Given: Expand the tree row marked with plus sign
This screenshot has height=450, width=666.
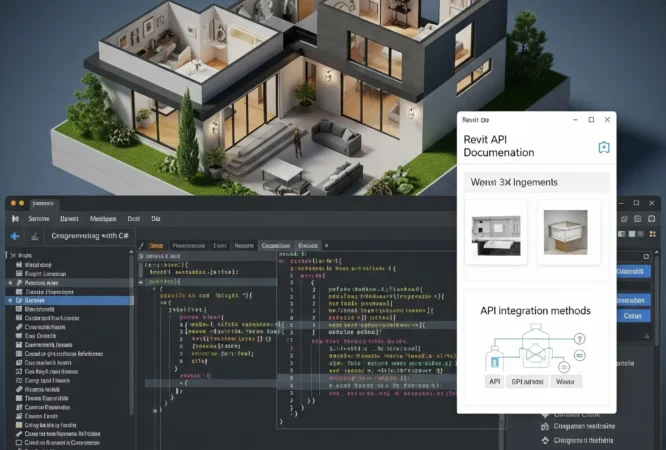Looking at the screenshot, I should click(10, 283).
